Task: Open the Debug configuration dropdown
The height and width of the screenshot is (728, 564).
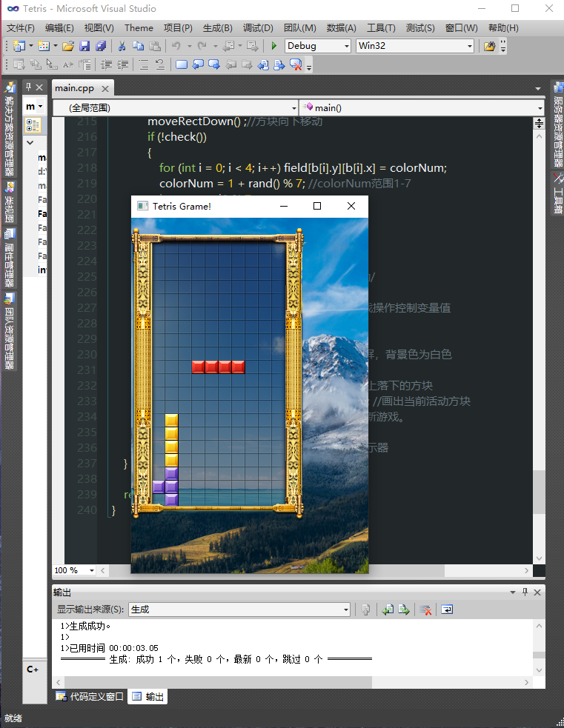Action: (x=347, y=46)
